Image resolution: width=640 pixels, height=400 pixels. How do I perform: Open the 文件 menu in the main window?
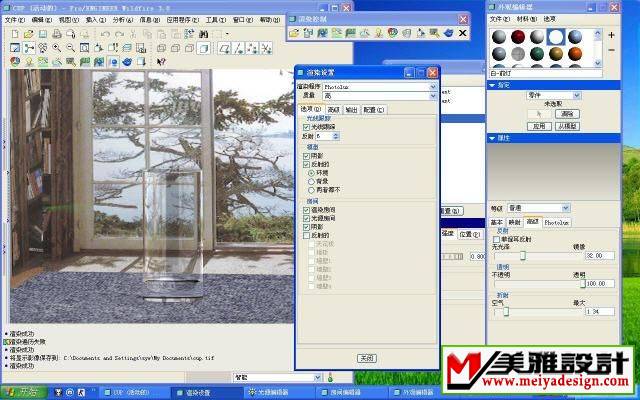point(15,20)
